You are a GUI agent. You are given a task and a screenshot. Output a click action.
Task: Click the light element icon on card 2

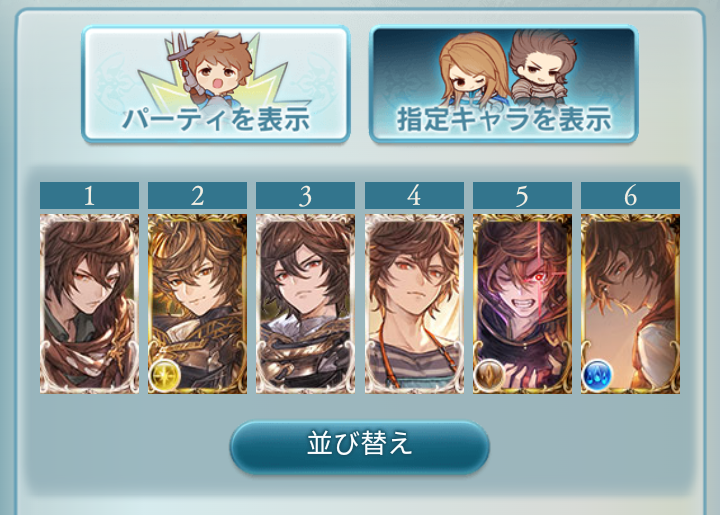click(x=164, y=375)
